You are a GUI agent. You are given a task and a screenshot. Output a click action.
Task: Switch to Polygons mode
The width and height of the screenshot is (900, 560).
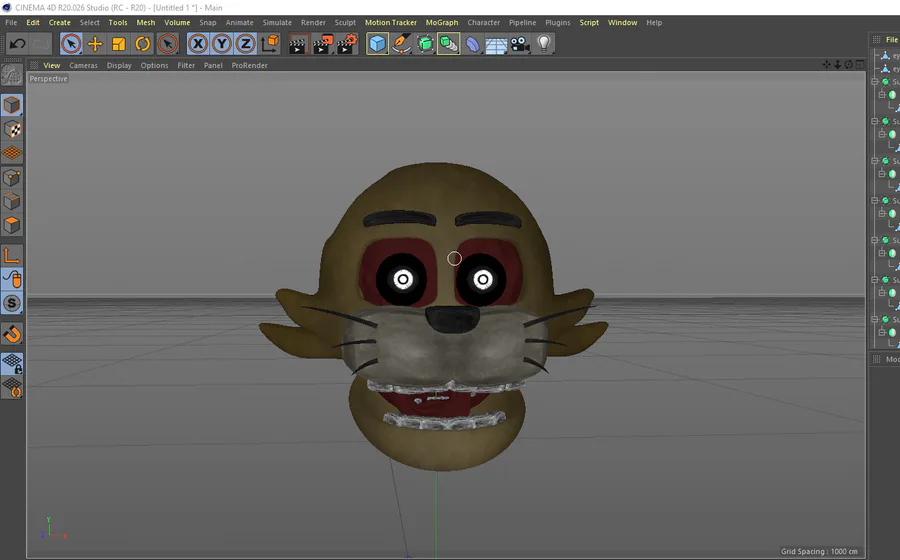pyautogui.click(x=11, y=225)
